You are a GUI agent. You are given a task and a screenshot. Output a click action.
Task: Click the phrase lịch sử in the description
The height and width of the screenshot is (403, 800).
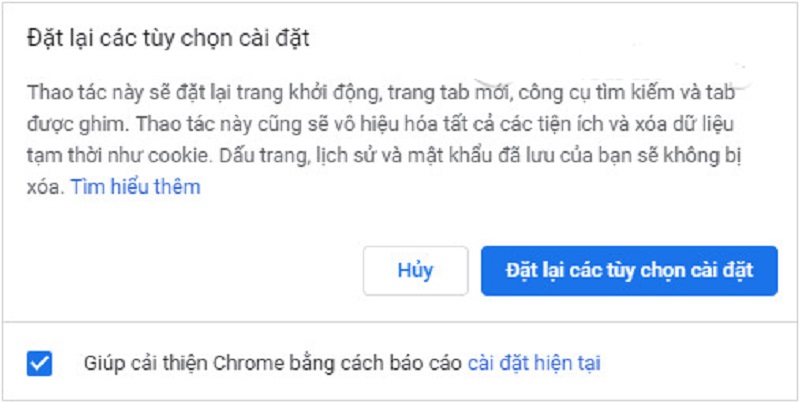click(x=339, y=156)
